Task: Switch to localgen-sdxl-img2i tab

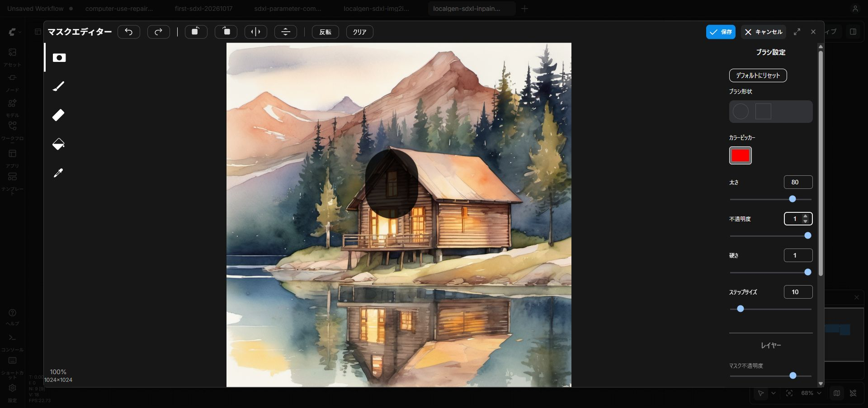Action: [376, 9]
